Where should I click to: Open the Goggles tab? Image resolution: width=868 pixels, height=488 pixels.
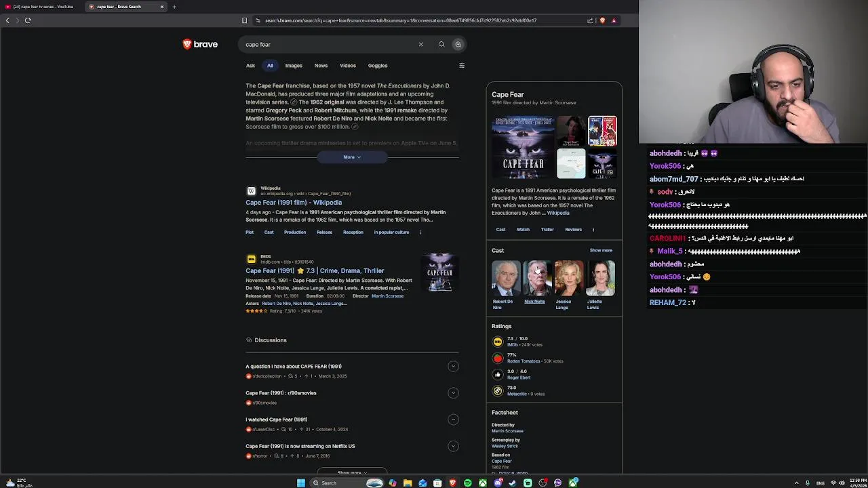[x=378, y=66]
